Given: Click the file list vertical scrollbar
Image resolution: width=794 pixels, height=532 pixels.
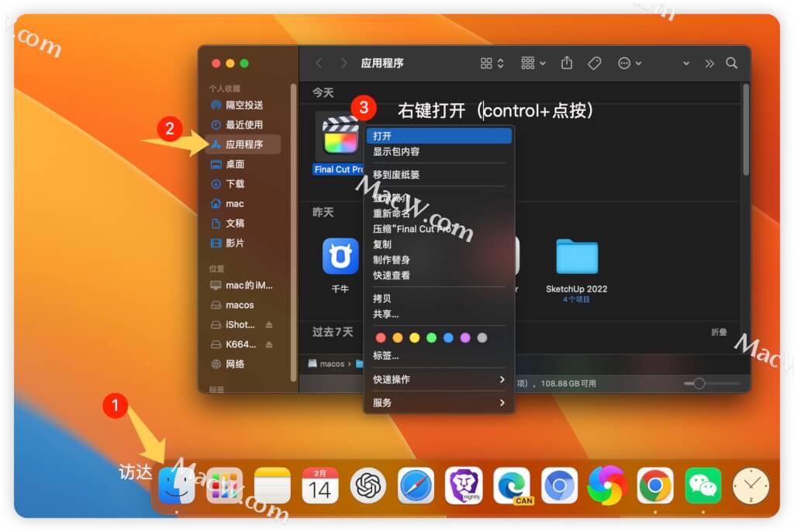Looking at the screenshot, I should pos(745,130).
